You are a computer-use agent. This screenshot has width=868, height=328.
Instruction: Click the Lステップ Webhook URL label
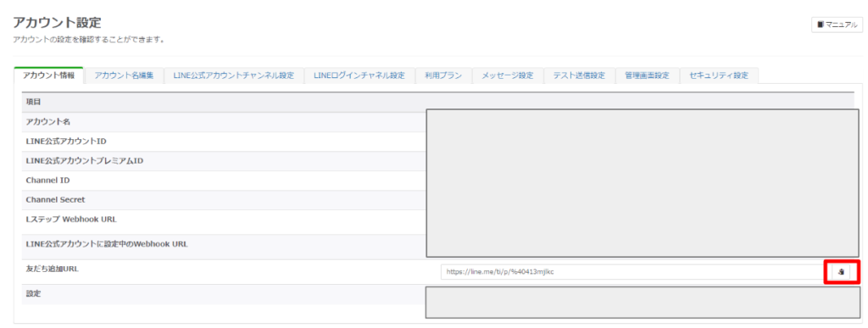point(71,219)
